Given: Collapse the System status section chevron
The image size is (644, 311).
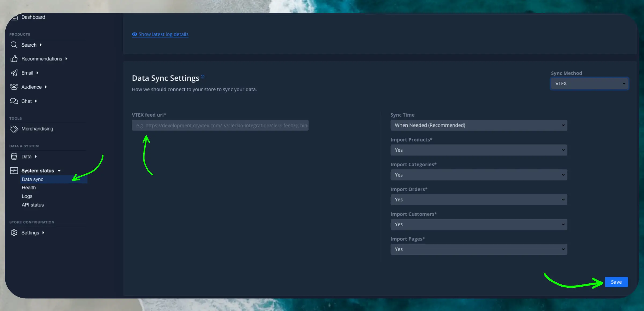Looking at the screenshot, I should click(59, 171).
